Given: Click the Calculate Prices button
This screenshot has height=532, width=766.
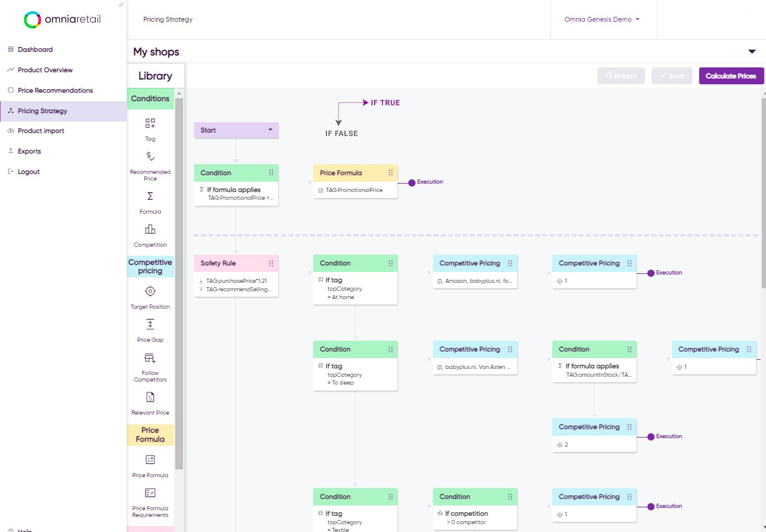Looking at the screenshot, I should 731,76.
